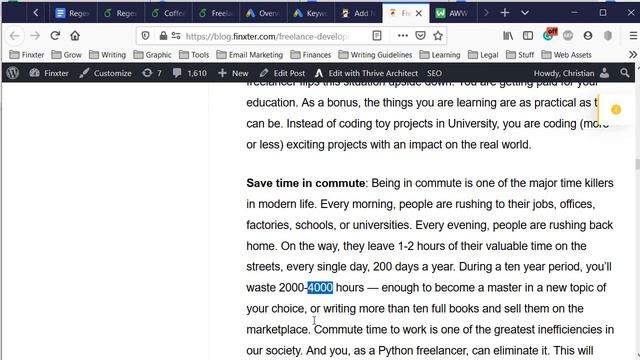The height and width of the screenshot is (360, 640).
Task: Open page actions three-dot menu
Action: [x=402, y=36]
